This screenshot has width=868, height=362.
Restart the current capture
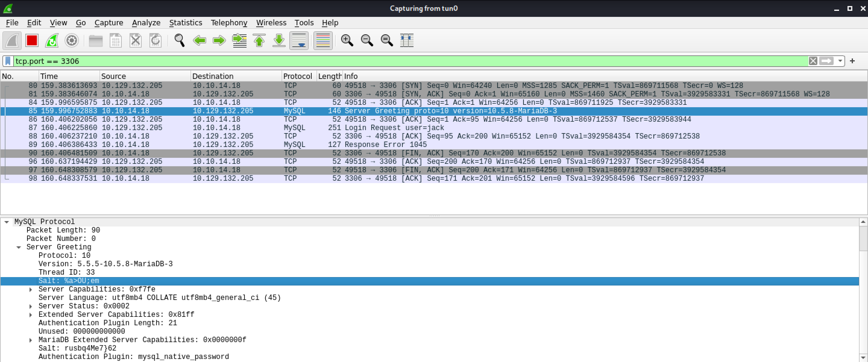[x=52, y=41]
